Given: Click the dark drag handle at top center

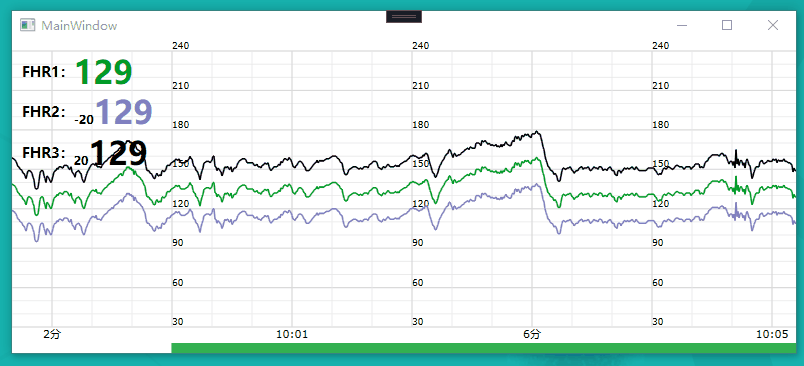Looking at the screenshot, I should [x=404, y=16].
